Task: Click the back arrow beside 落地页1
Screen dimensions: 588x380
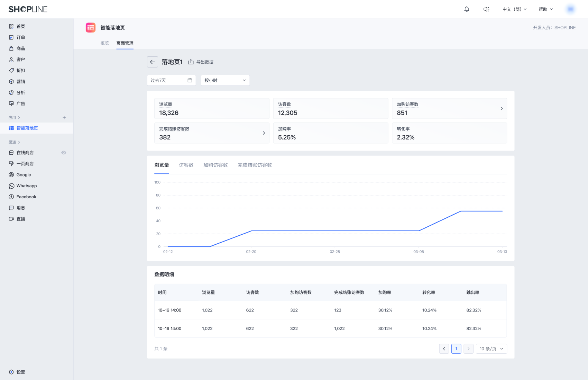Action: 153,62
